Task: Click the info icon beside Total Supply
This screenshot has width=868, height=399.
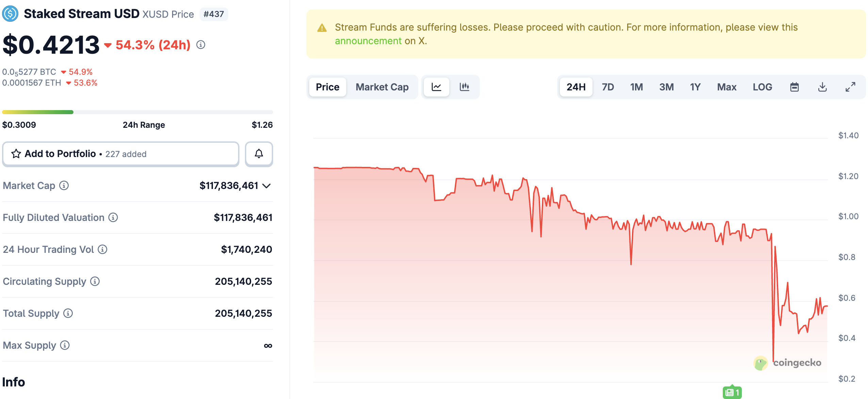Action: [x=68, y=313]
